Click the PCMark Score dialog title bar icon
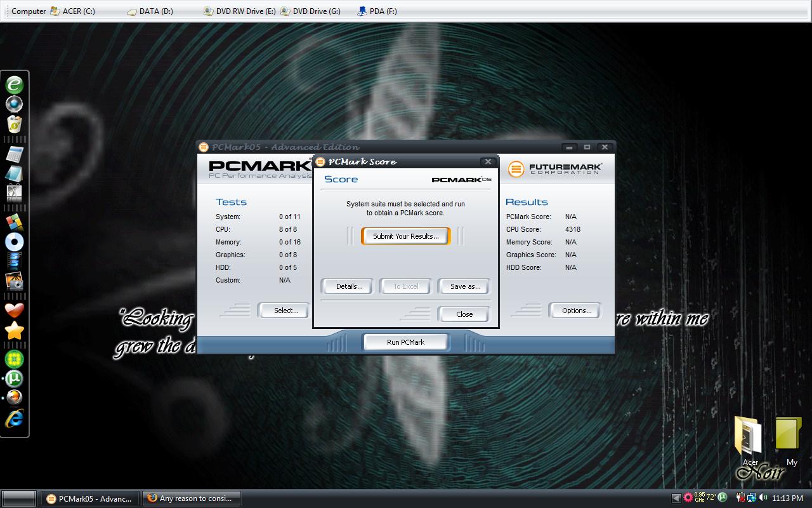Screen dimensions: 812x508 coord(320,162)
